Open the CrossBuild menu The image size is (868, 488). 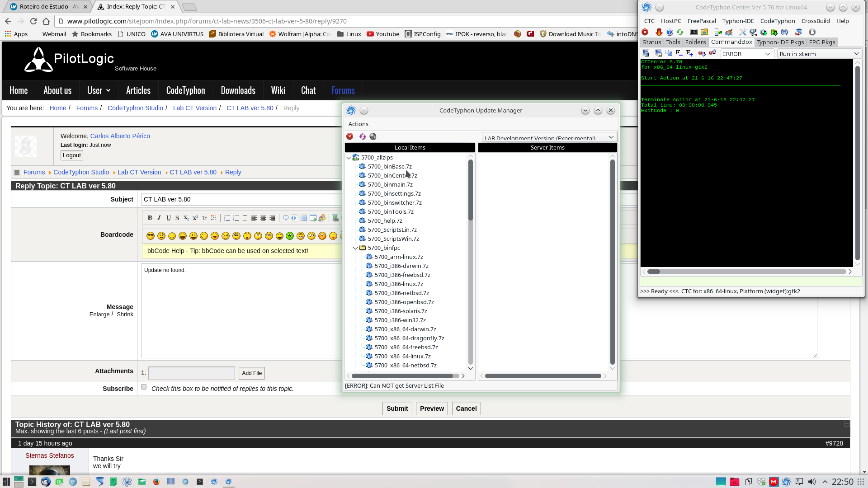click(816, 21)
